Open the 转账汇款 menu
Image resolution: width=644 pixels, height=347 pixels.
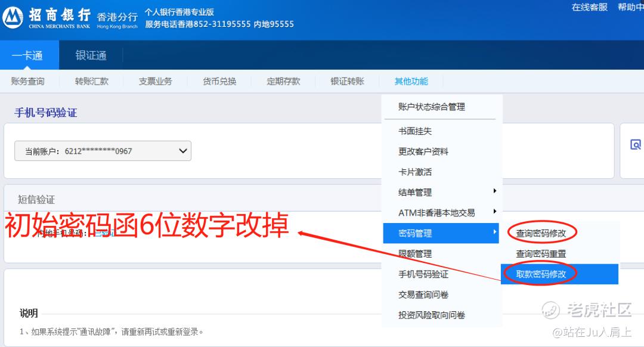(92, 81)
